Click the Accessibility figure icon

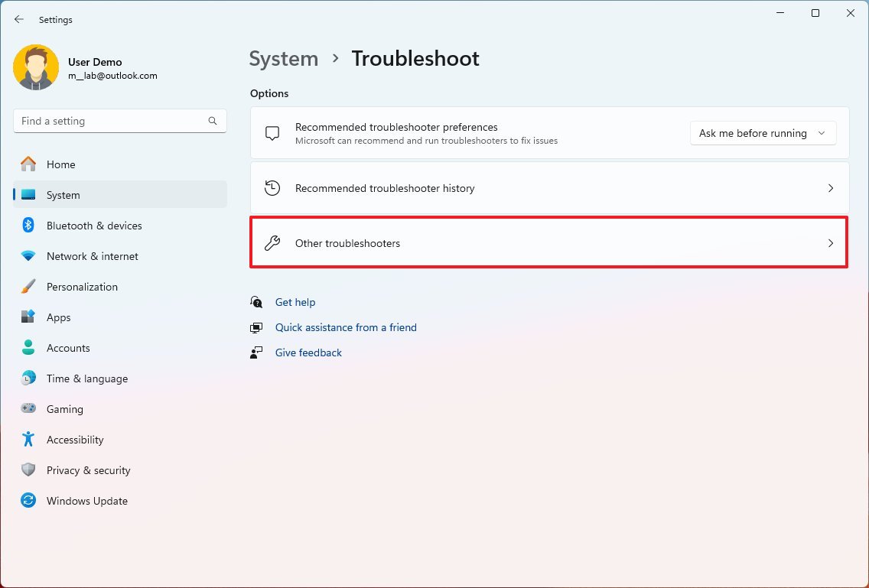(28, 440)
